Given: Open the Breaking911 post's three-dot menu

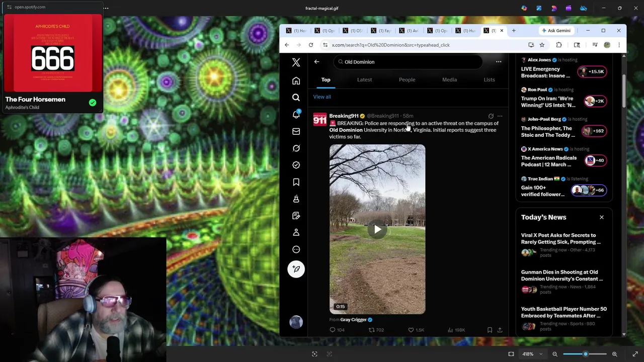Looking at the screenshot, I should tap(500, 116).
